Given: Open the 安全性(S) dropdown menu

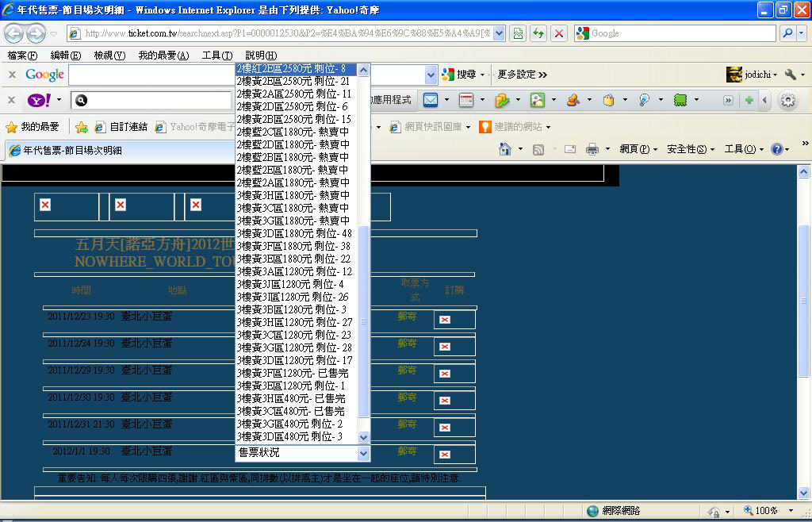Looking at the screenshot, I should [691, 149].
